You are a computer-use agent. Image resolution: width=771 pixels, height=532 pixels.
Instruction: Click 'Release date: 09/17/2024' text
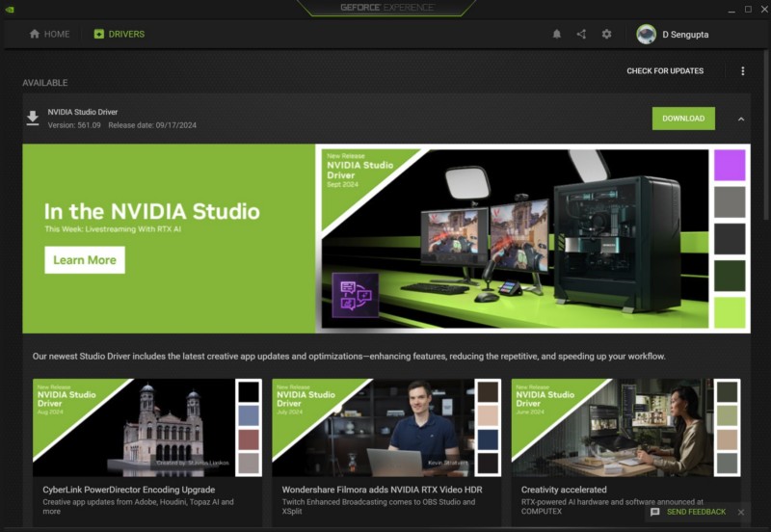click(x=152, y=125)
